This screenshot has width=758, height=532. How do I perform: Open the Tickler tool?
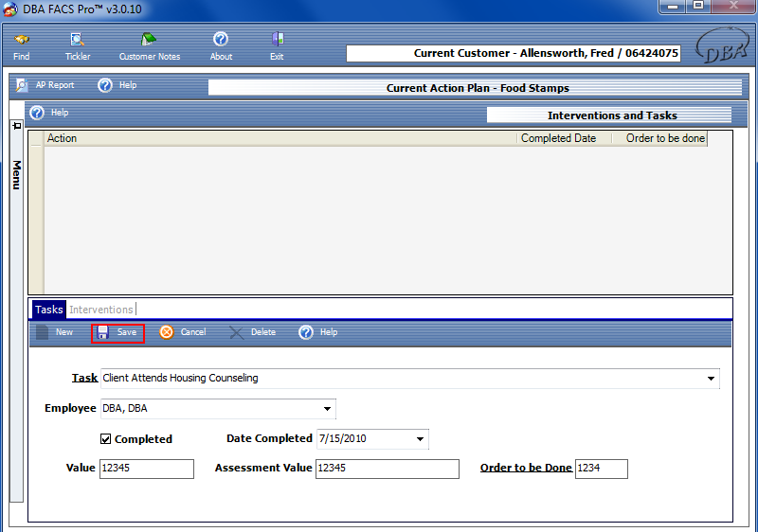[x=78, y=40]
